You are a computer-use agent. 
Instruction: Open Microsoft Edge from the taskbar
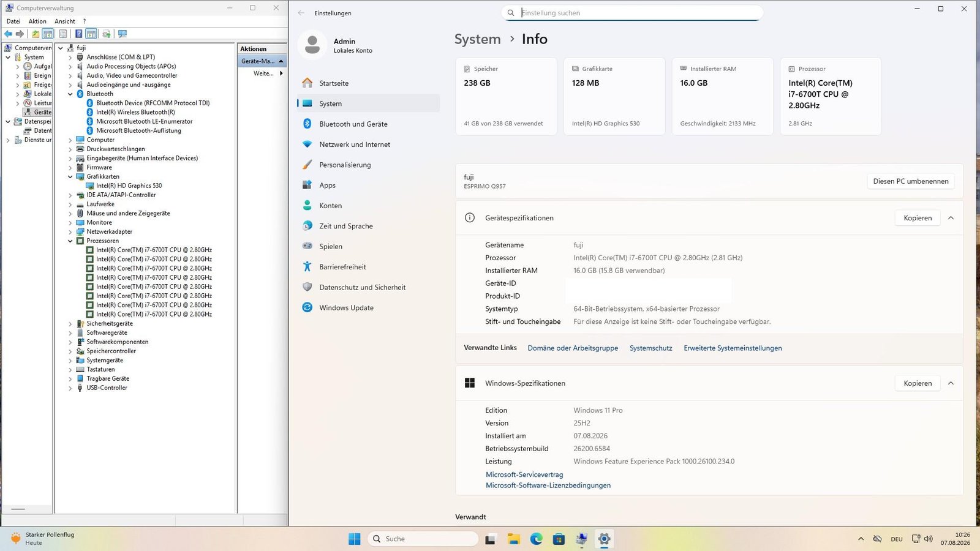pyautogui.click(x=536, y=539)
